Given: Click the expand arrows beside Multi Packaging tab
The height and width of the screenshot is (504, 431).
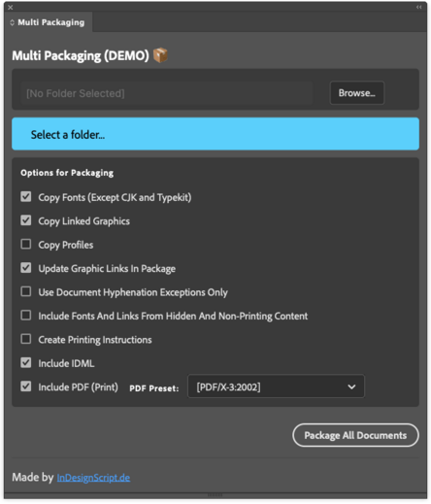Looking at the screenshot, I should tap(12, 22).
